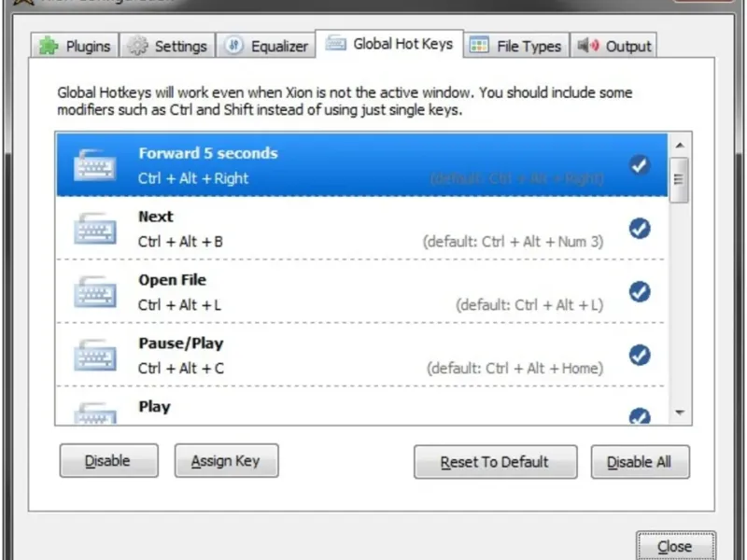The width and height of the screenshot is (747, 560).
Task: Click 'Ctrl + Alt + L' assigned shortcut
Action: [x=179, y=305]
